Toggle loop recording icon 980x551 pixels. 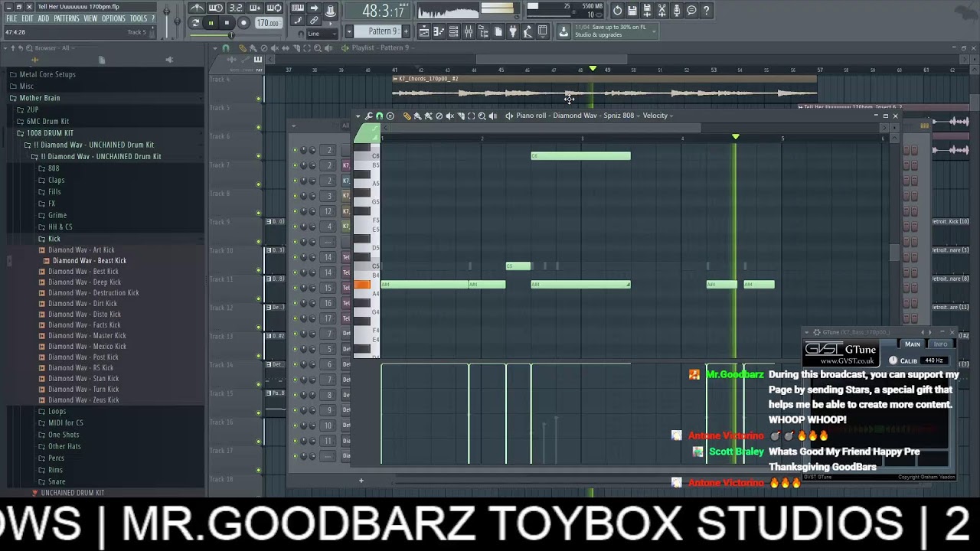pyautogui.click(x=274, y=8)
